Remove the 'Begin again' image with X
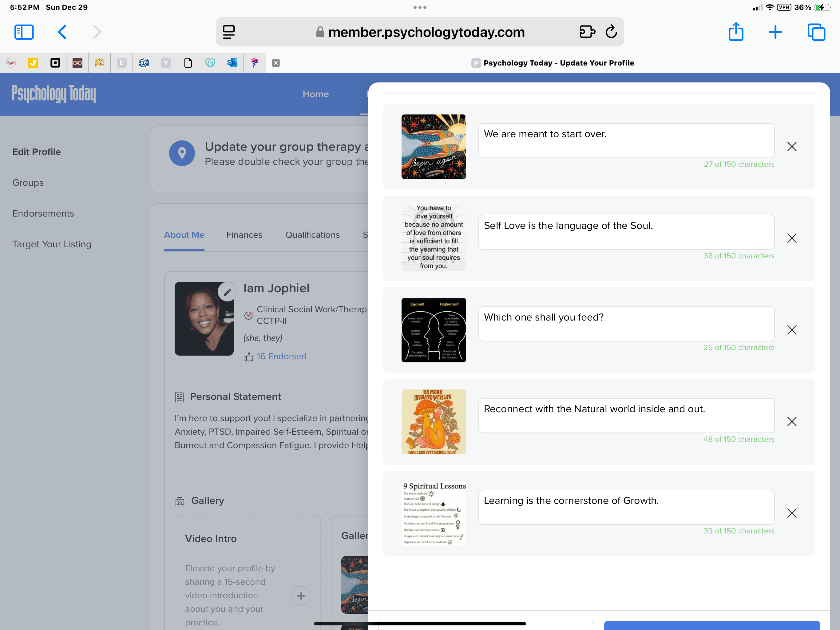 [791, 147]
